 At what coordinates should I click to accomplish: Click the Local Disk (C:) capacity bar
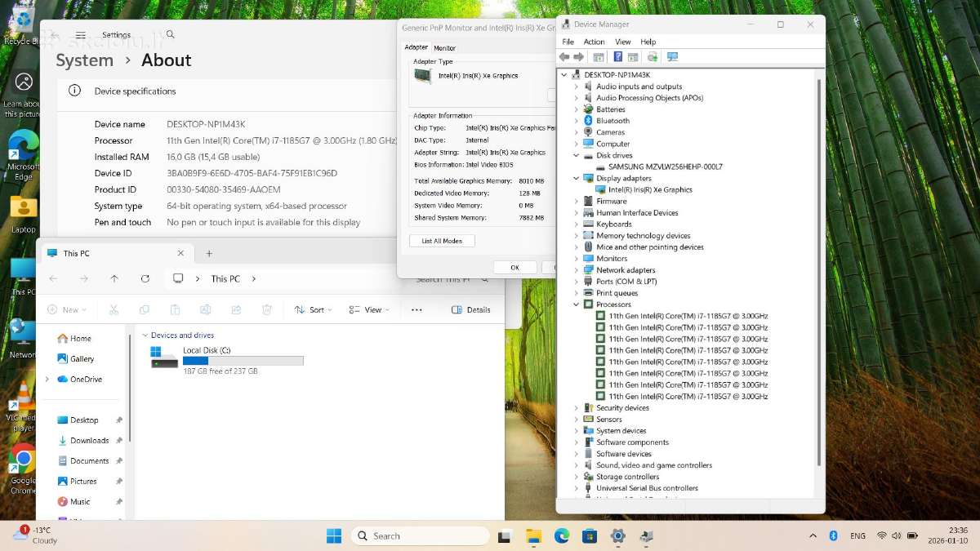[x=243, y=360]
